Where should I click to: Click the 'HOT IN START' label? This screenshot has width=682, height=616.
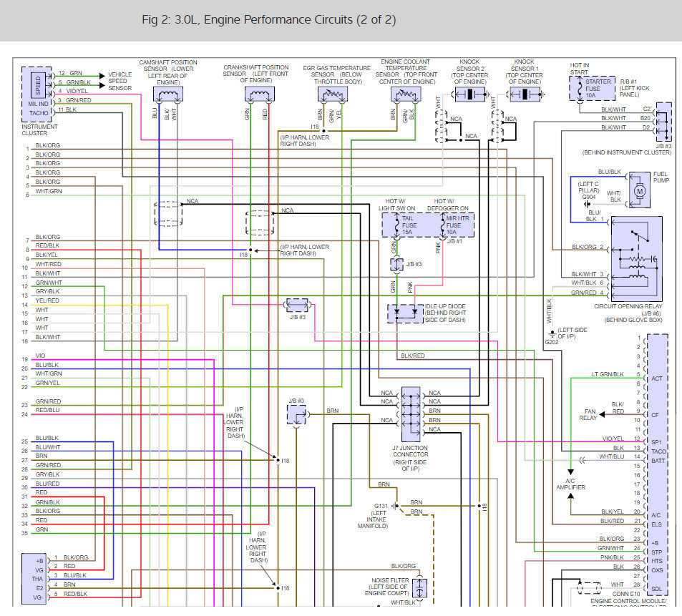[x=579, y=69]
